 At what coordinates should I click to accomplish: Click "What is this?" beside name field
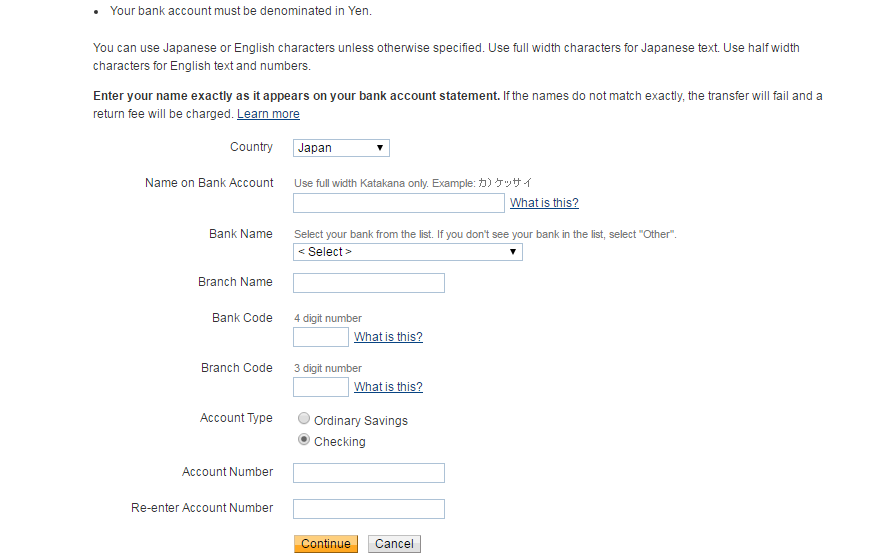pyautogui.click(x=544, y=203)
